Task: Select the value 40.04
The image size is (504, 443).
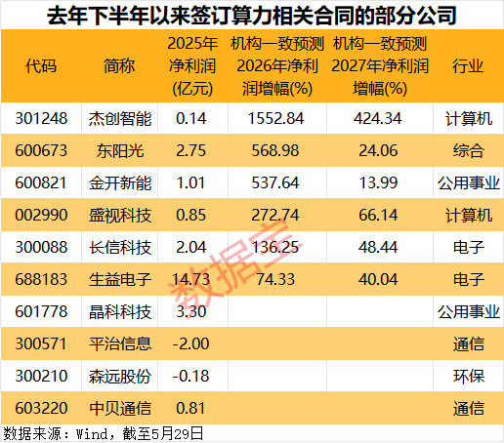Action: (378, 279)
